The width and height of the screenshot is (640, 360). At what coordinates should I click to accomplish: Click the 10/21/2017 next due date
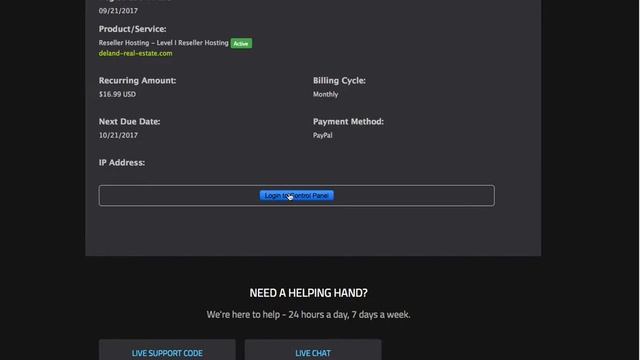(118, 135)
